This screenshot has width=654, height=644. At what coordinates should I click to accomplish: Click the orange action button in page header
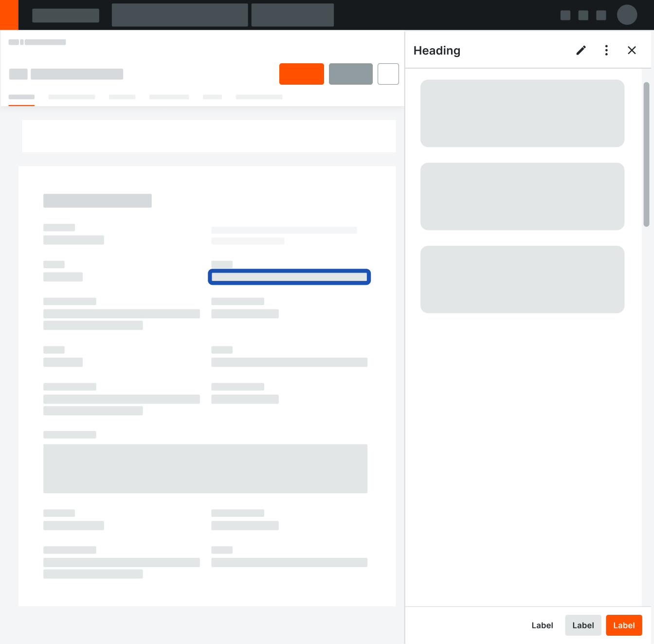(302, 74)
